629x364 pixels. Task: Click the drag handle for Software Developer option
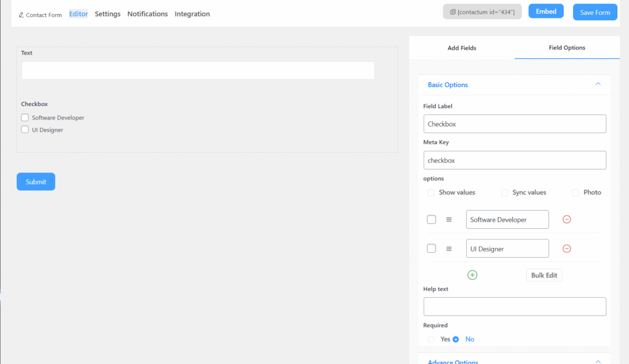448,219
